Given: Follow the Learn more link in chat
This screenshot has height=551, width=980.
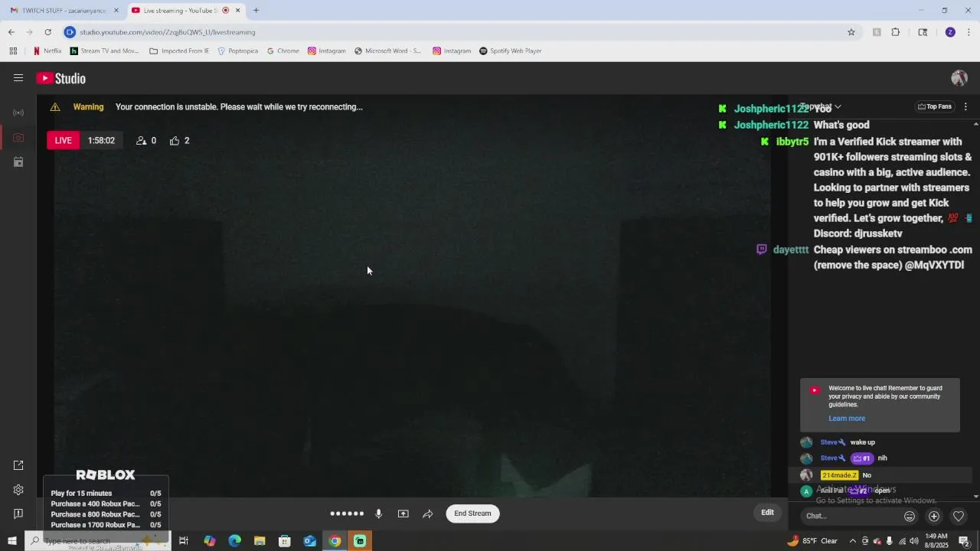Looking at the screenshot, I should [847, 419].
